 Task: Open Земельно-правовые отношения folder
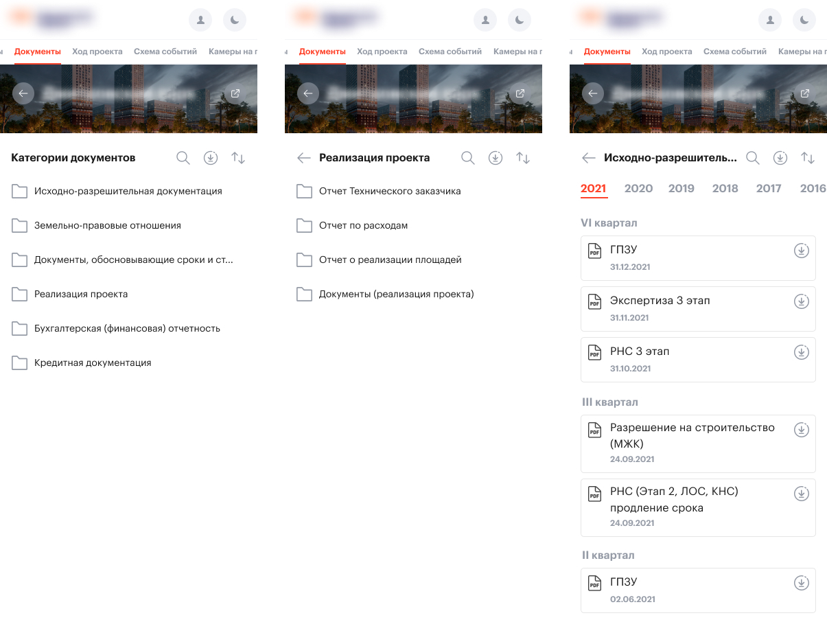pyautogui.click(x=107, y=226)
